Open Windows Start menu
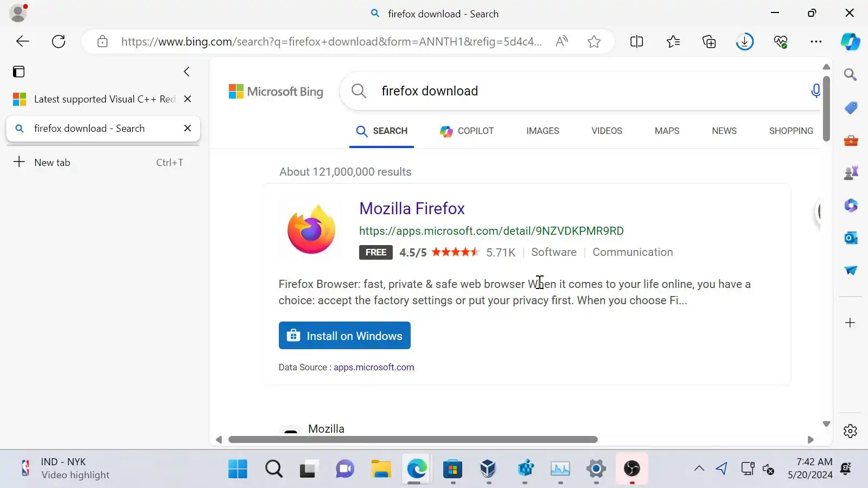This screenshot has height=488, width=868. coord(238,468)
